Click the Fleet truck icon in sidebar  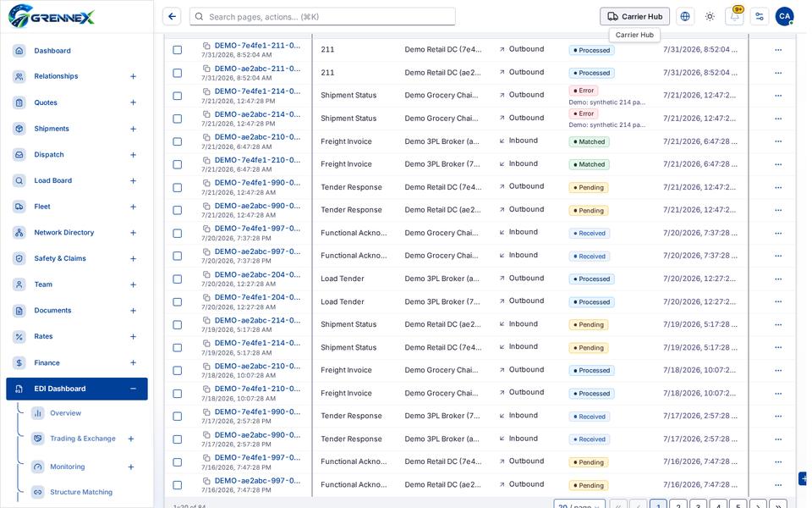pos(19,207)
